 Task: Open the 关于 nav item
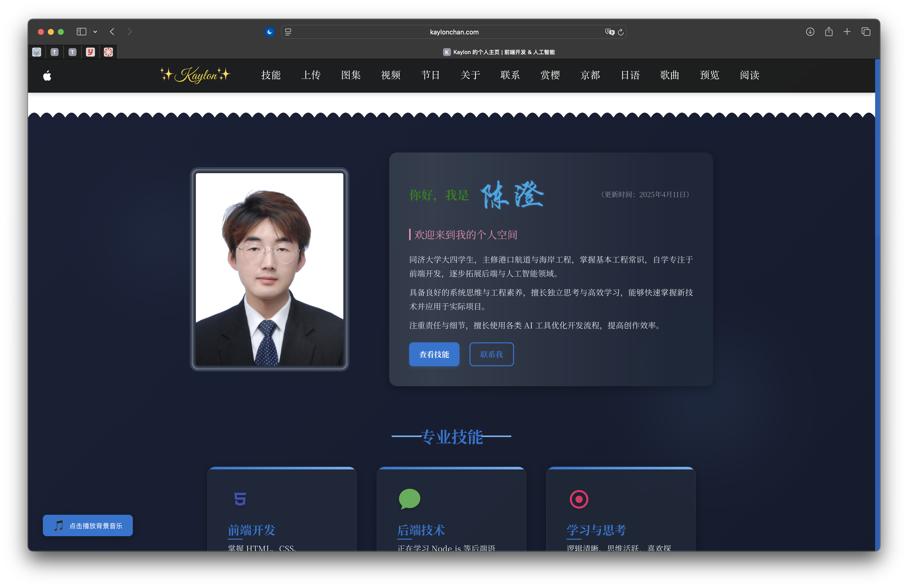(470, 75)
